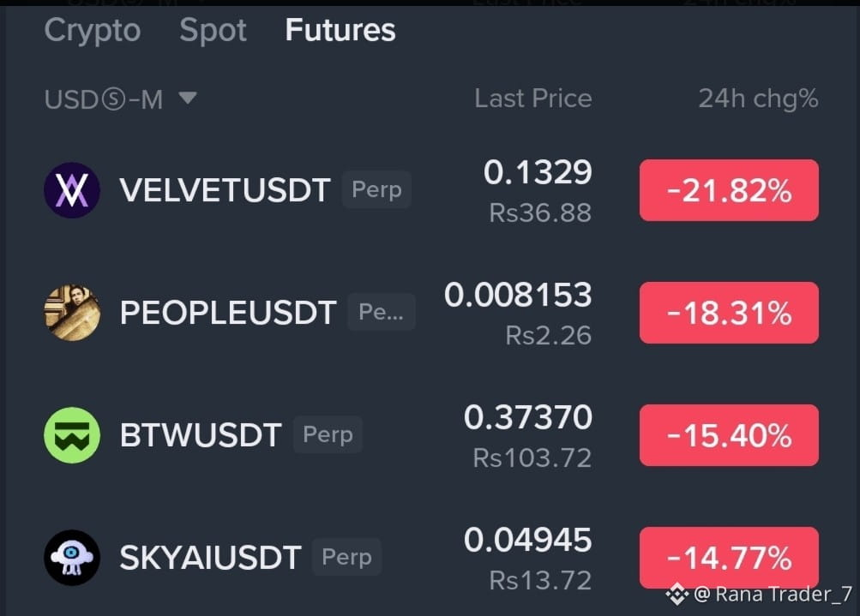Tap the green BTWUSDT coin icon
Image resolution: width=860 pixels, height=616 pixels.
72,435
